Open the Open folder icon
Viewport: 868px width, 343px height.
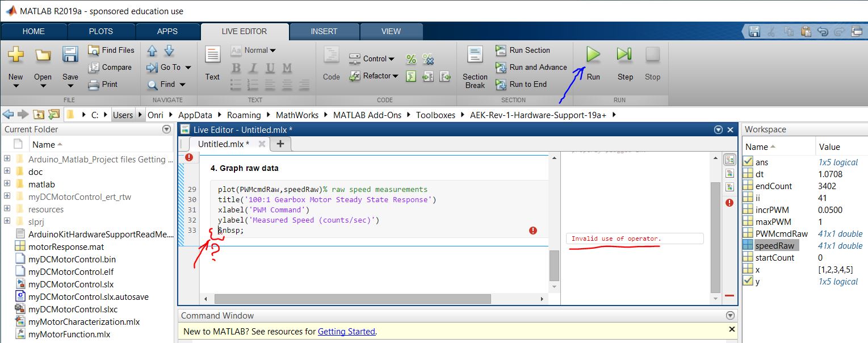point(43,55)
